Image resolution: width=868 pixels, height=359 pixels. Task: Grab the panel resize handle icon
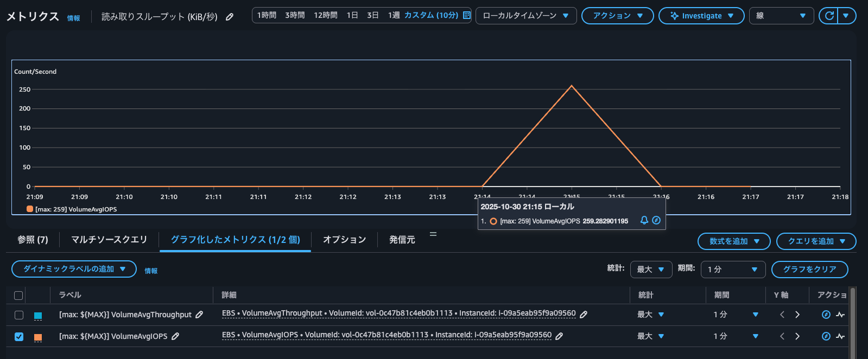[x=433, y=234]
